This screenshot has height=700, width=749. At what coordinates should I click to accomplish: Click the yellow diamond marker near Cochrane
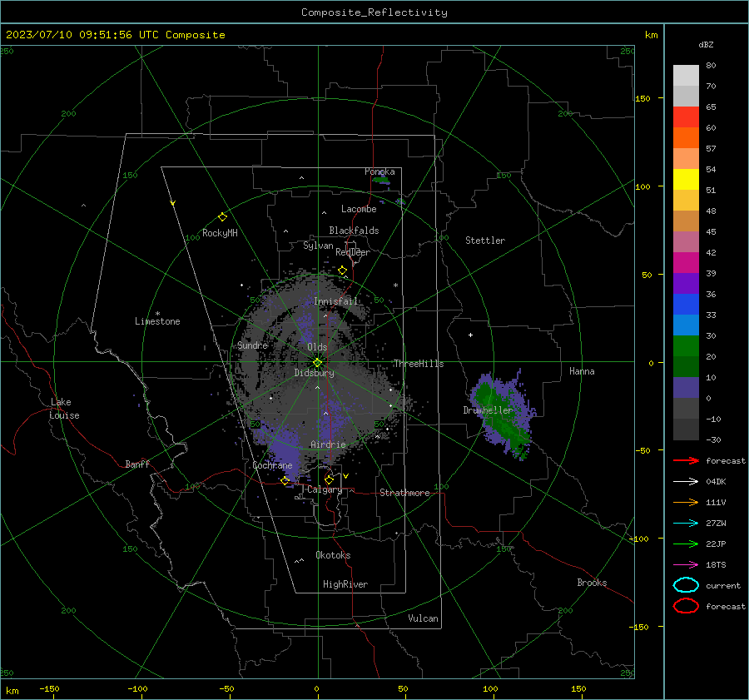coord(285,481)
